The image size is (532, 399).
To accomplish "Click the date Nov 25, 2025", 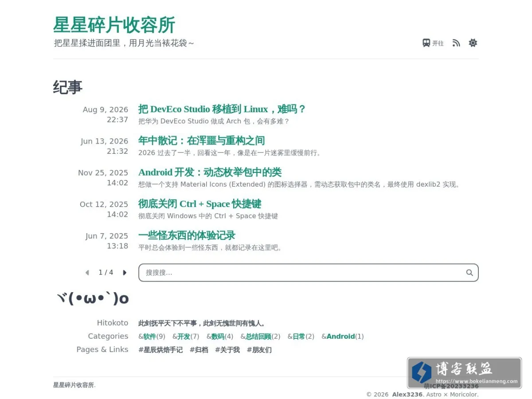I will (x=103, y=172).
